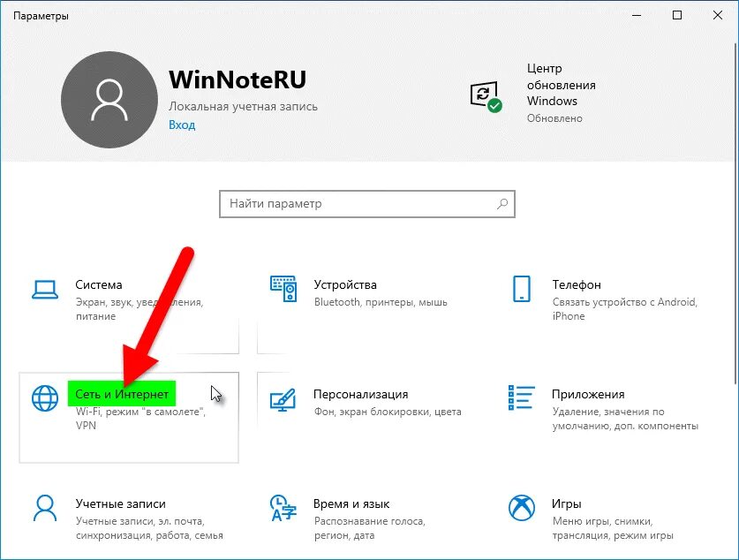Open the Устройства keyboard and speaker icon
This screenshot has height=560, width=739.
click(x=283, y=289)
